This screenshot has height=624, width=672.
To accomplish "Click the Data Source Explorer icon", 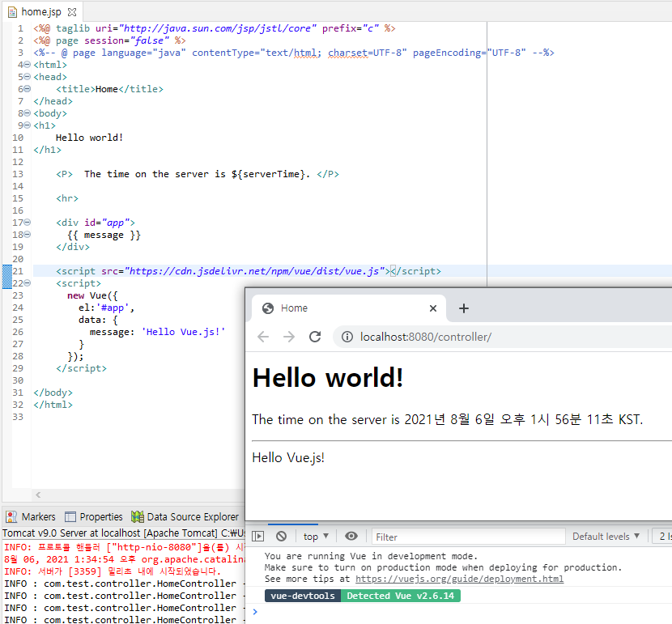I will pos(138,517).
